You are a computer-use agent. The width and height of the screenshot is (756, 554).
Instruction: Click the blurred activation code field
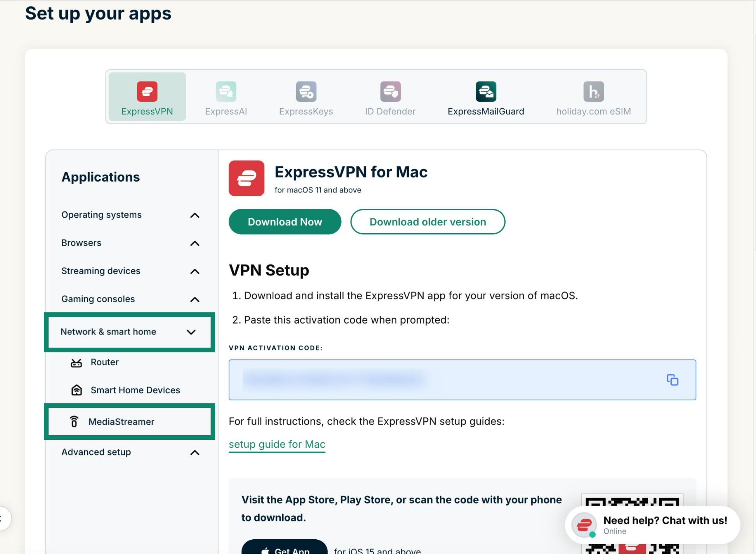click(x=462, y=380)
